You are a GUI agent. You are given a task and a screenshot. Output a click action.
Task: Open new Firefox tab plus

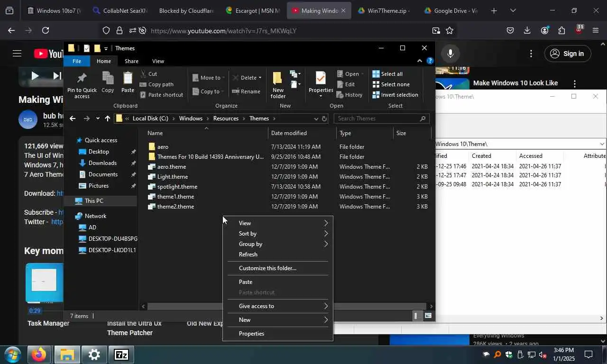(494, 10)
